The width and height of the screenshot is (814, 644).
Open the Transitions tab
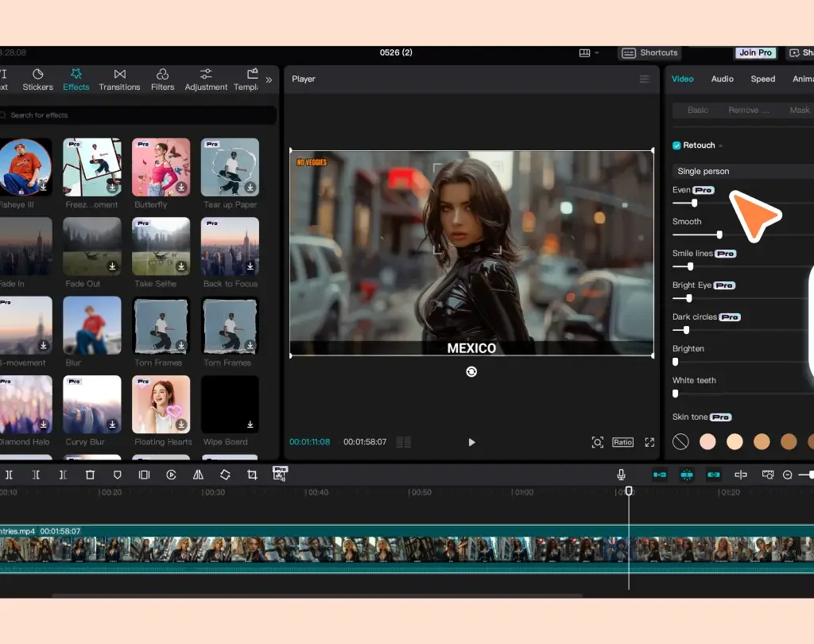[x=119, y=80]
